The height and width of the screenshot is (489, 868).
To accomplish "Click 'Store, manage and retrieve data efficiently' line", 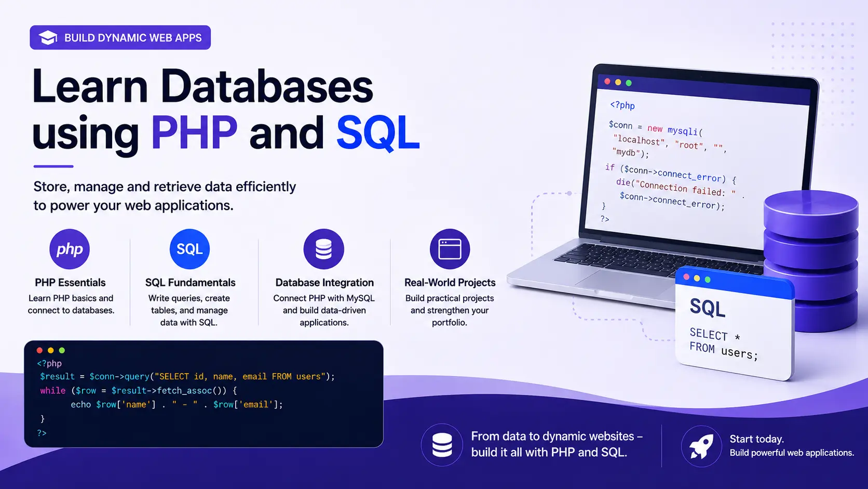I will point(165,187).
